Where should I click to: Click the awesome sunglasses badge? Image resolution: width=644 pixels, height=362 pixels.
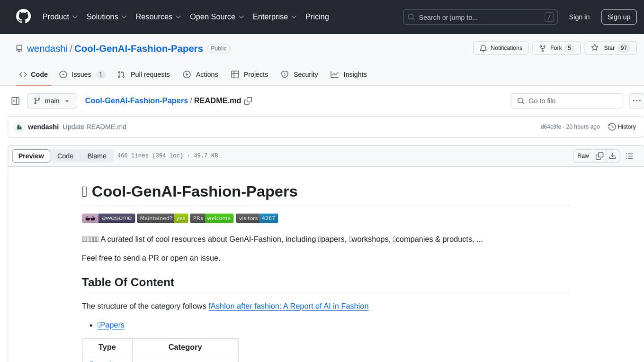click(108, 218)
